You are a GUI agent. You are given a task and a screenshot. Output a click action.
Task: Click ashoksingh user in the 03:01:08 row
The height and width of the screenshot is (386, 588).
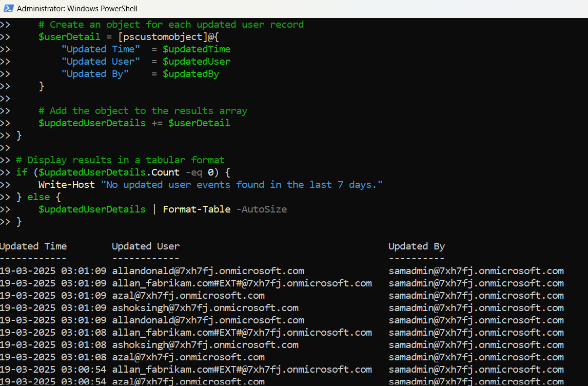tap(205, 345)
